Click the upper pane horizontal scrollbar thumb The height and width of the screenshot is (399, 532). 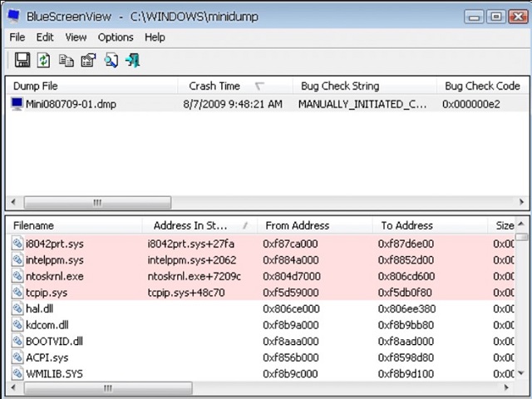coord(96,202)
